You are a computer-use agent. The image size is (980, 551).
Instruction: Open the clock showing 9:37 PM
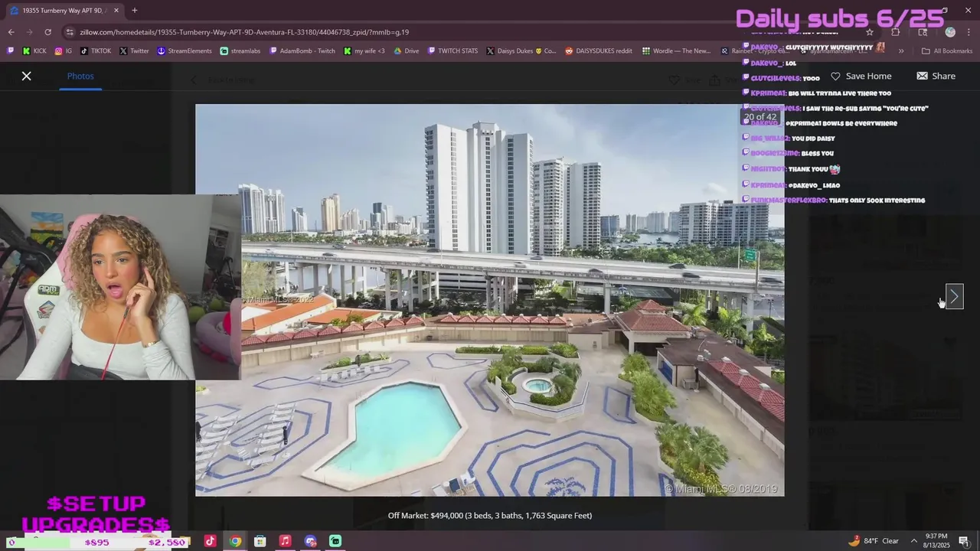(936, 541)
